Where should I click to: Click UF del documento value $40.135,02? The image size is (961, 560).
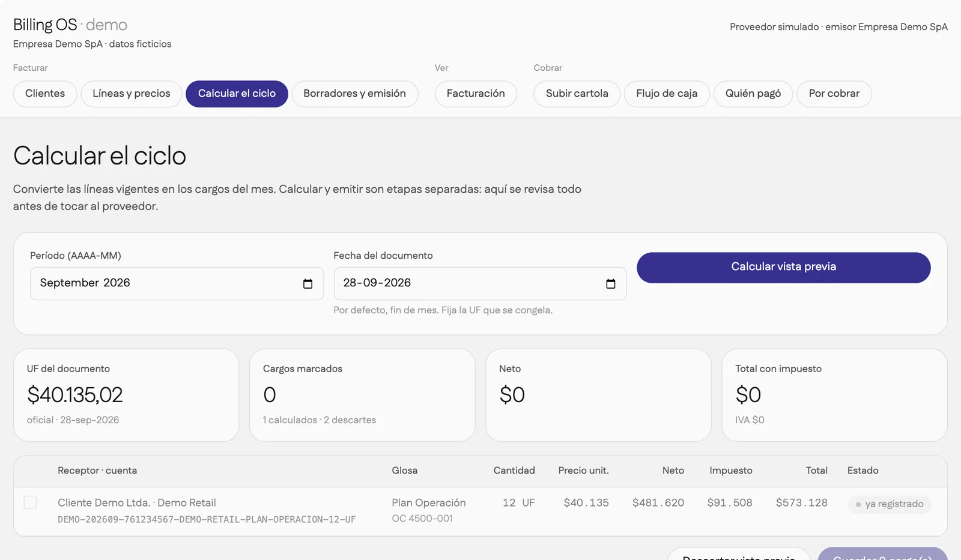(x=75, y=395)
